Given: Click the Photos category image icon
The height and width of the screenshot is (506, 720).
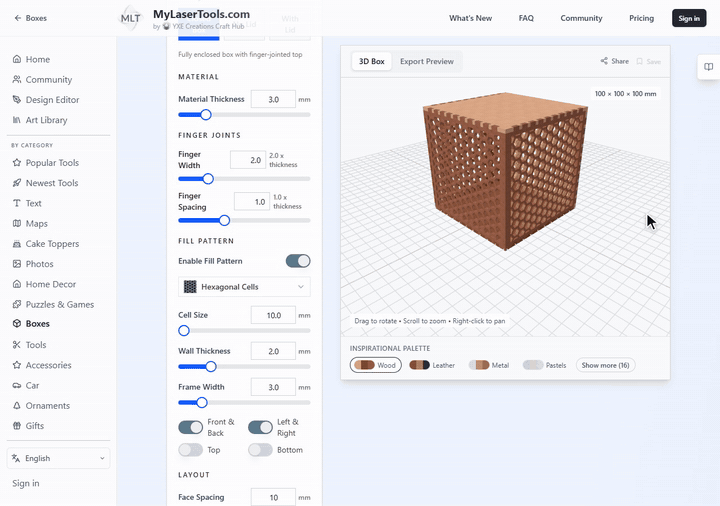Looking at the screenshot, I should pyautogui.click(x=17, y=264).
